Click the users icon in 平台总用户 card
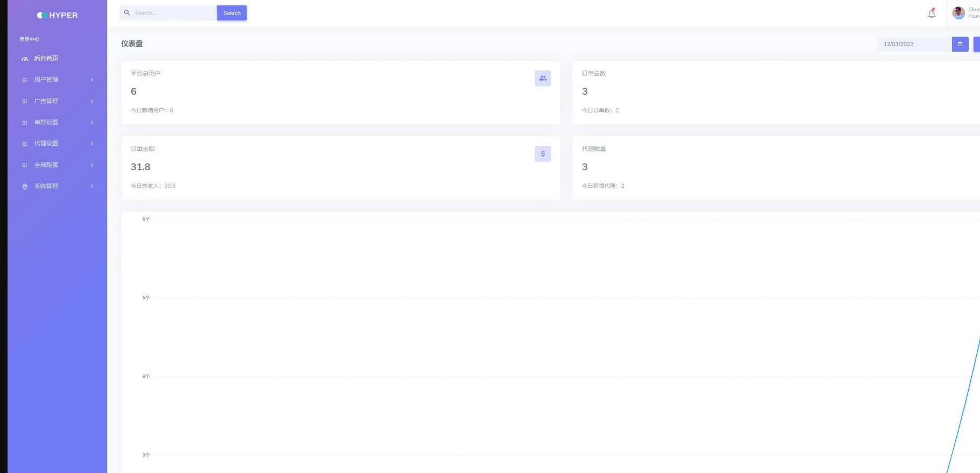 click(543, 79)
